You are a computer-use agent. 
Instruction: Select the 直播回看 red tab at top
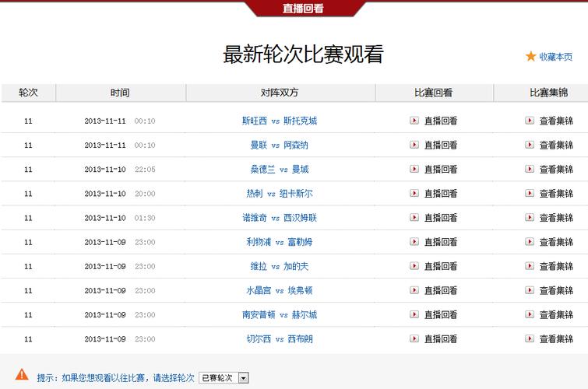[x=303, y=9]
